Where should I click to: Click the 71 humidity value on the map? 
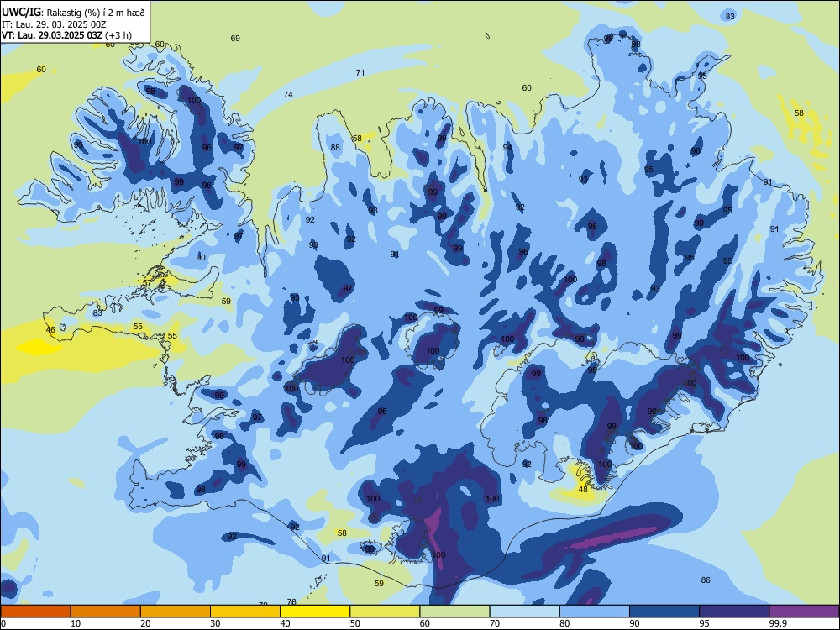[360, 72]
